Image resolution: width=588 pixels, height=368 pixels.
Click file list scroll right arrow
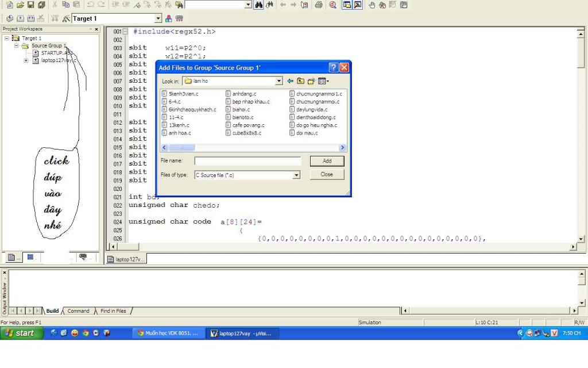coord(342,148)
